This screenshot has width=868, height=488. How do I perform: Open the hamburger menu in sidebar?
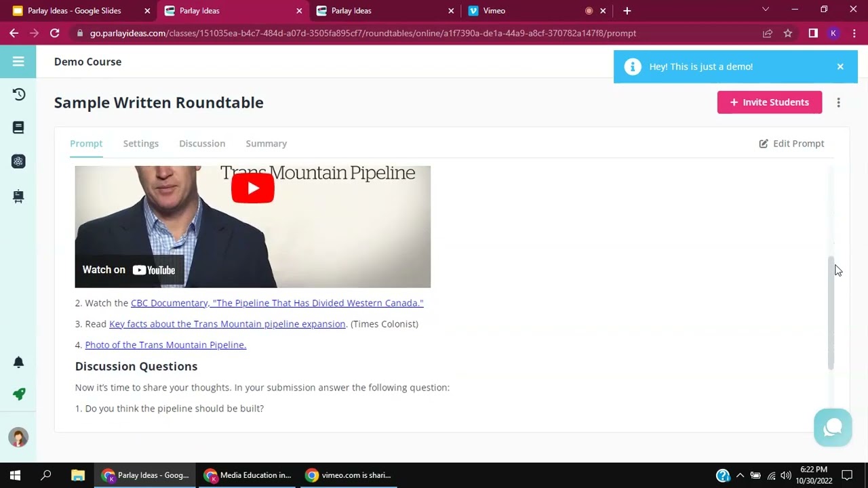click(18, 62)
